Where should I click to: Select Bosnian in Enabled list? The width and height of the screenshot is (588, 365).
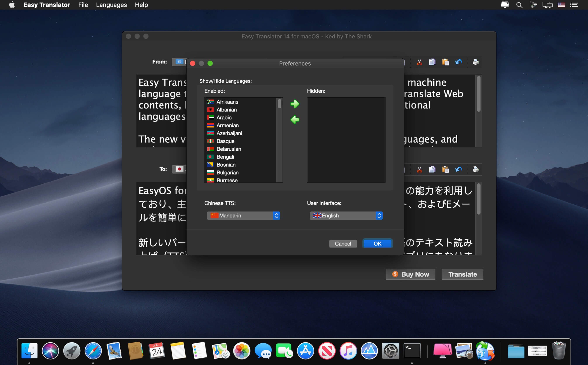240,165
